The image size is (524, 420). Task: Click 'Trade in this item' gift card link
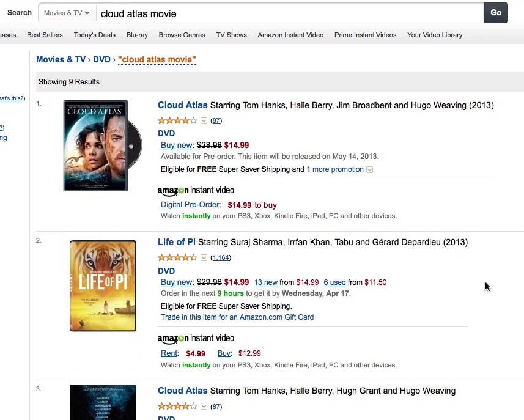coord(237,317)
